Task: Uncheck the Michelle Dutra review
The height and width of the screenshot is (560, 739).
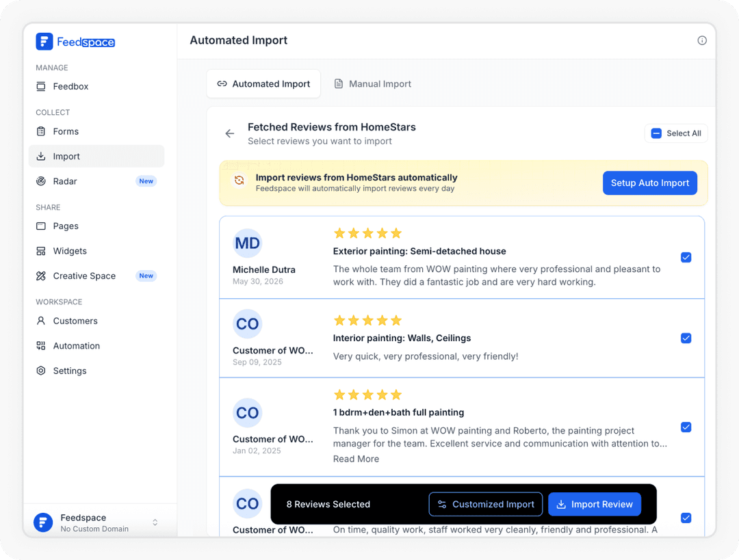Action: 686,257
